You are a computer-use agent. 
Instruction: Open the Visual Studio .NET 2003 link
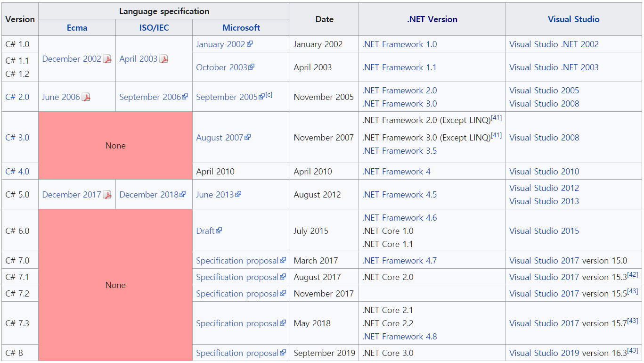pyautogui.click(x=554, y=67)
